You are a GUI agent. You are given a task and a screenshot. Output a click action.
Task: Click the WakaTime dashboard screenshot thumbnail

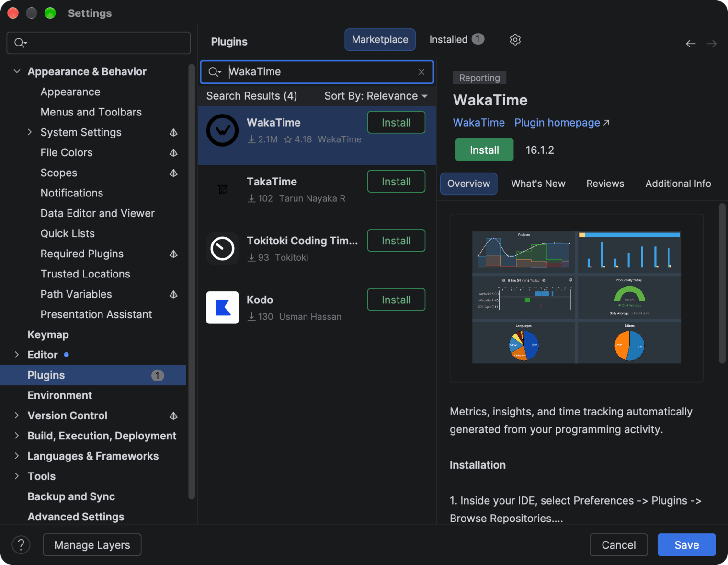pyautogui.click(x=576, y=298)
